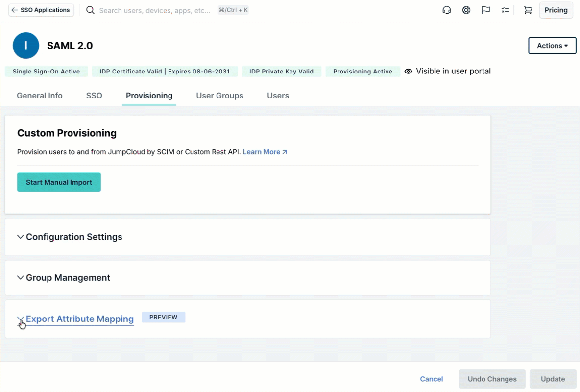
Task: Click Start Manual Import button
Action: pos(59,182)
